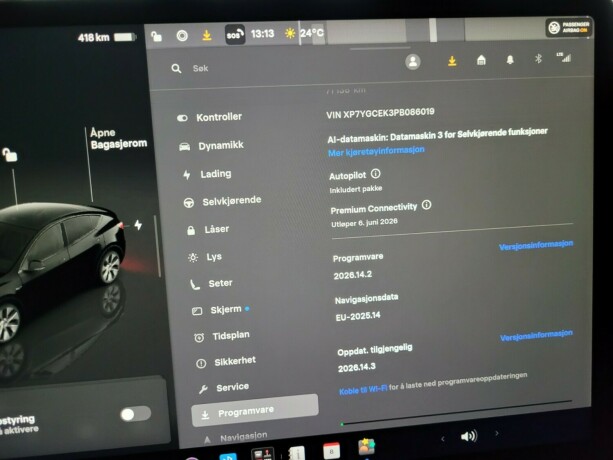Tap the LTE signal strength icon
Viewport: 613px width, 460px height.
point(564,57)
